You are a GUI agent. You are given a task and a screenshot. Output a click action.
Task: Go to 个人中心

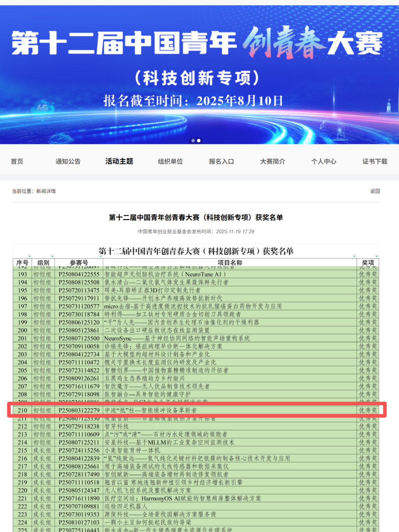pos(323,161)
